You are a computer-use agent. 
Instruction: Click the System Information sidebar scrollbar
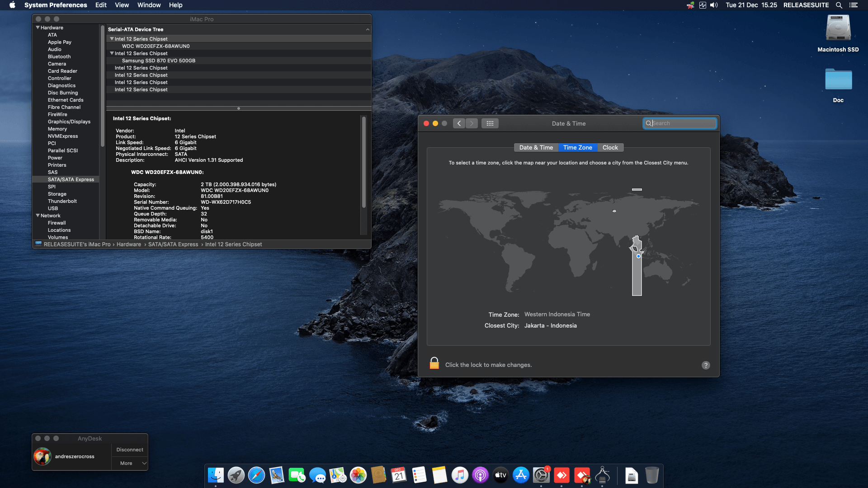coord(102,86)
